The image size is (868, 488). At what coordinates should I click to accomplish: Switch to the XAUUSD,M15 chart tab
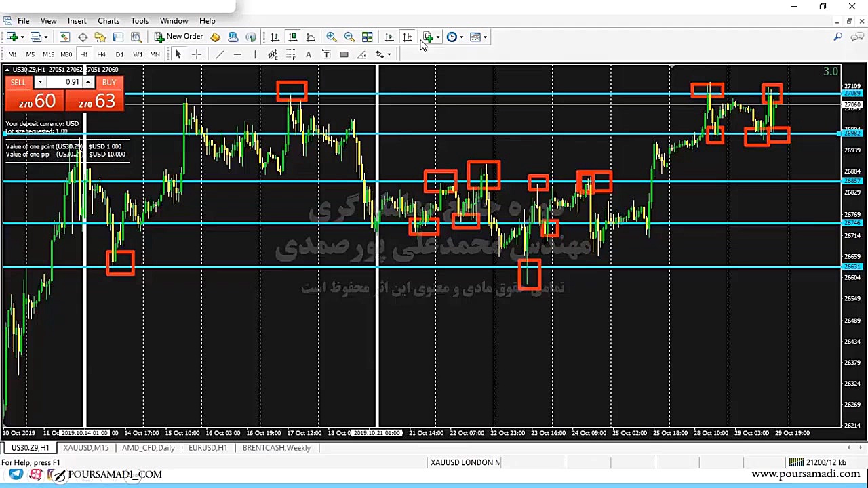[86, 448]
